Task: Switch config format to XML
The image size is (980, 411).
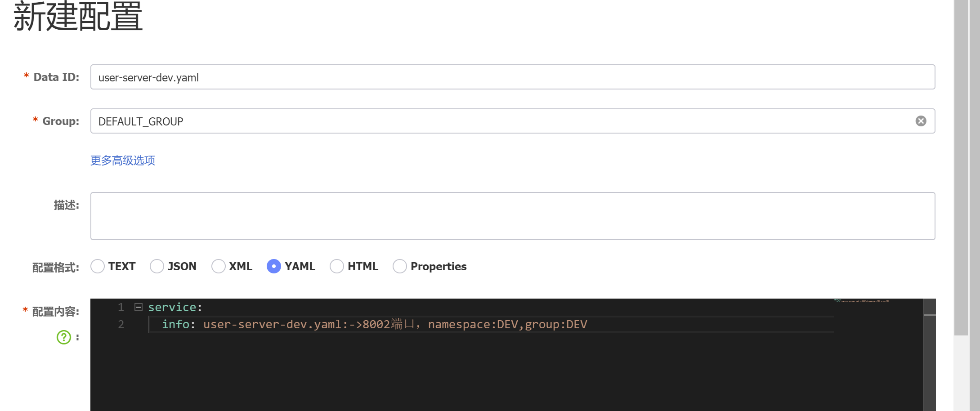Action: 219,266
